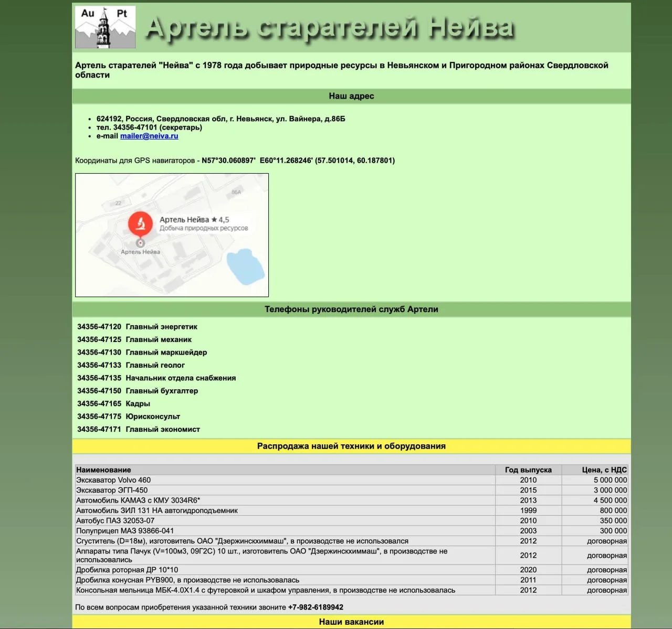Screen dimensions: 672x629
Task: Click the intro text about Артель since 1978
Action: [x=342, y=70]
